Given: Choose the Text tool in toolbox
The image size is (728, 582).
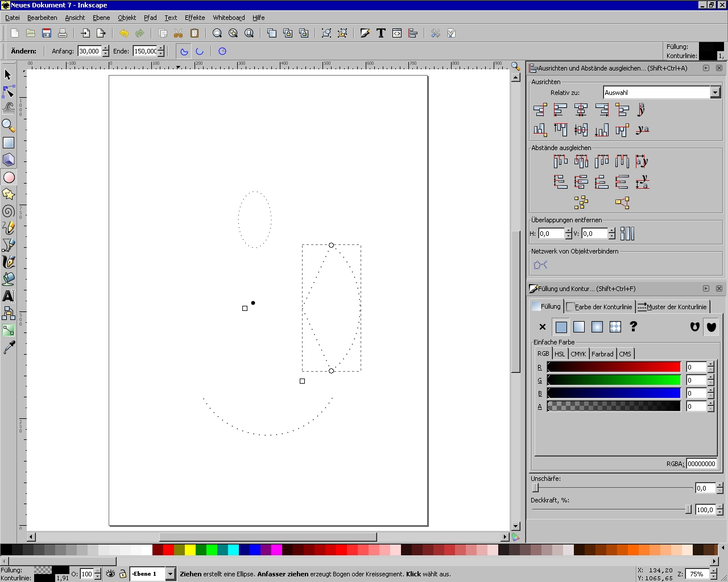Looking at the screenshot, I should [9, 296].
